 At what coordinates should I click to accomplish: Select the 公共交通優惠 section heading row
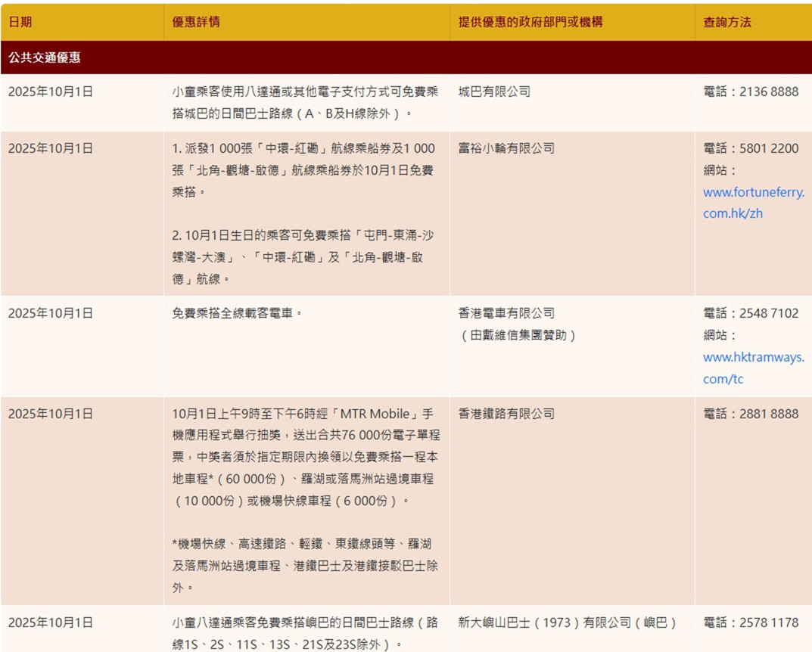click(45, 57)
